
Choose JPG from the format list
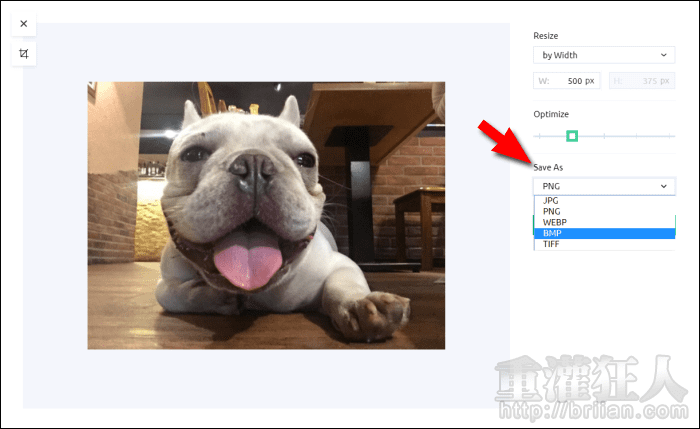(x=551, y=201)
